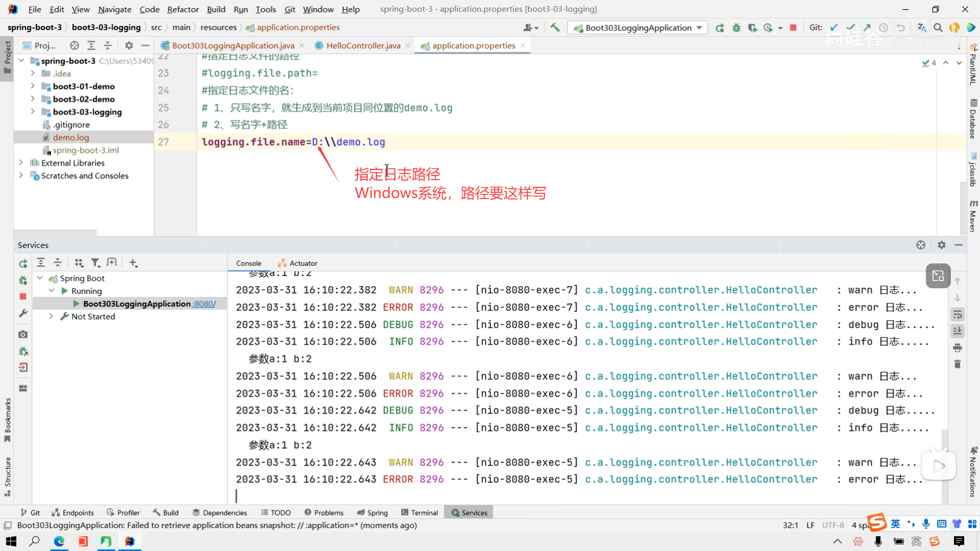
Task: Open the :8080/ link next to Boot303LoggingApplication
Action: [x=204, y=304]
